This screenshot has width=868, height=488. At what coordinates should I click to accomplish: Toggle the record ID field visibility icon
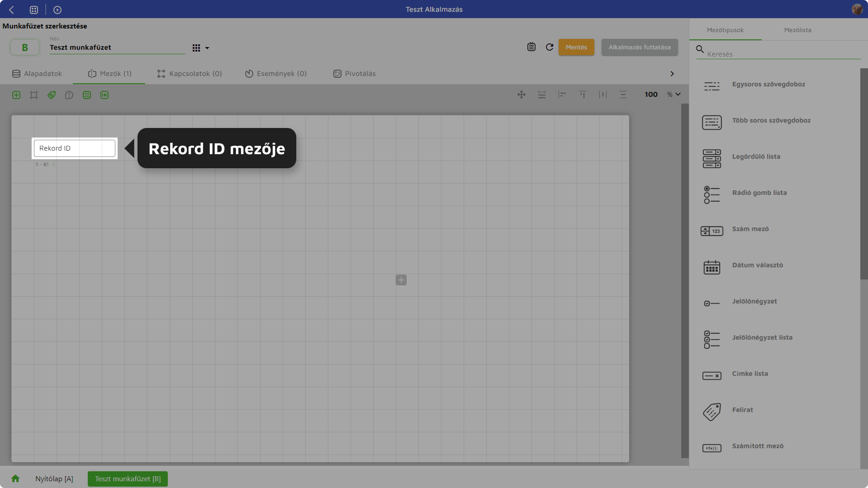coord(104,95)
